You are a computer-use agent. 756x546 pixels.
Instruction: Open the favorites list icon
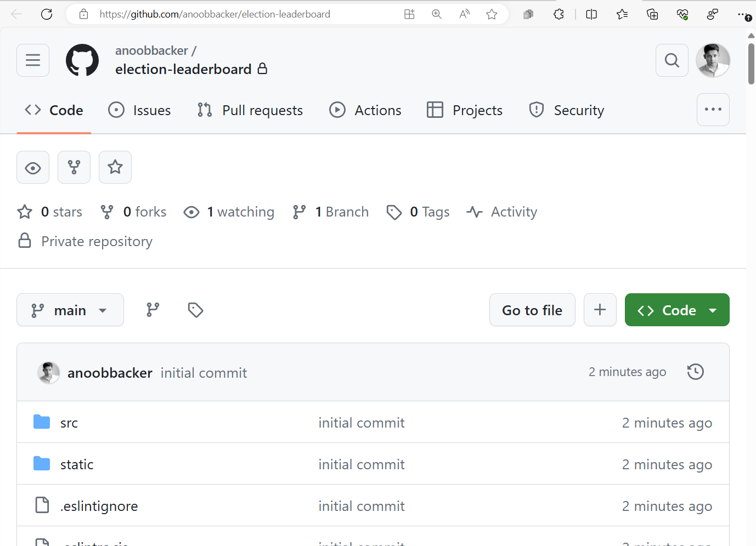pos(622,14)
